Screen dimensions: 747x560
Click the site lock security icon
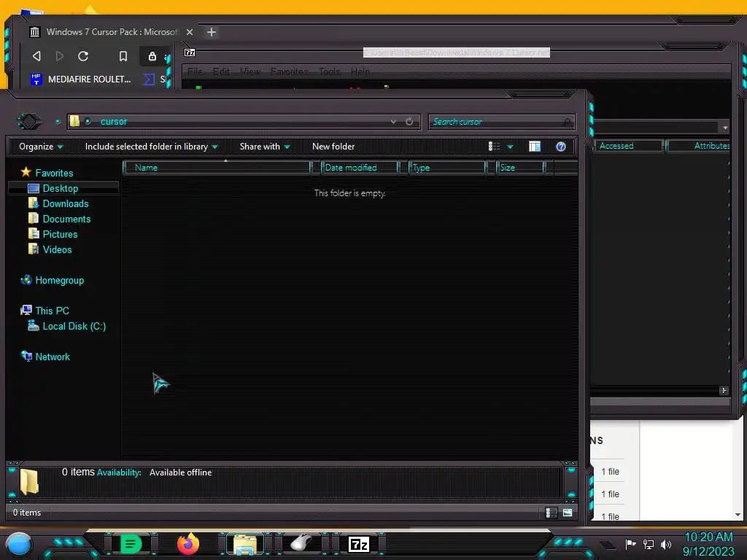pos(152,56)
